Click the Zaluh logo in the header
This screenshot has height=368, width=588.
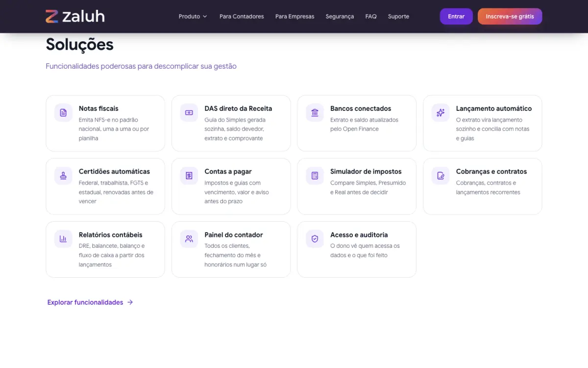pos(75,16)
